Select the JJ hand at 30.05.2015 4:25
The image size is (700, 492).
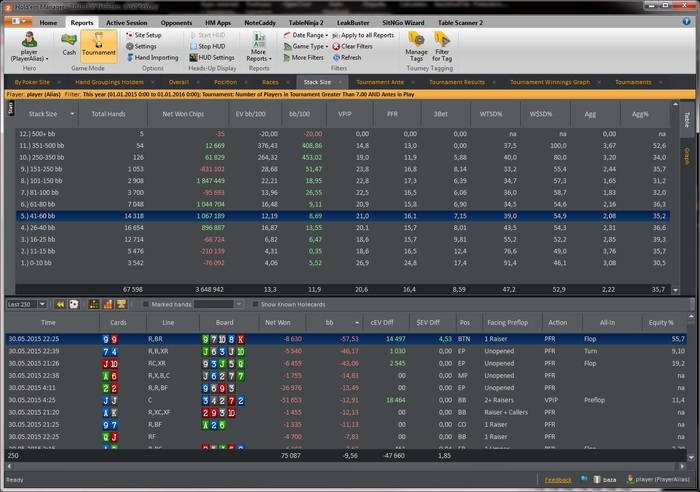click(x=346, y=400)
